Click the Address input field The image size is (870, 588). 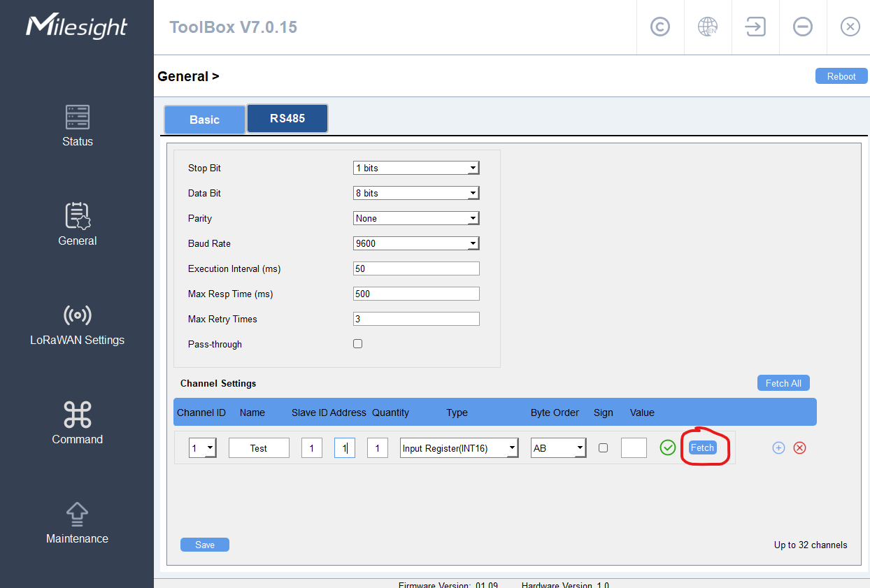[345, 447]
